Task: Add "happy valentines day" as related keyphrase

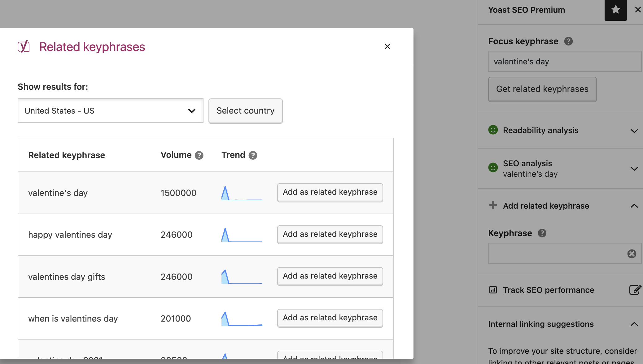Action: coord(330,234)
